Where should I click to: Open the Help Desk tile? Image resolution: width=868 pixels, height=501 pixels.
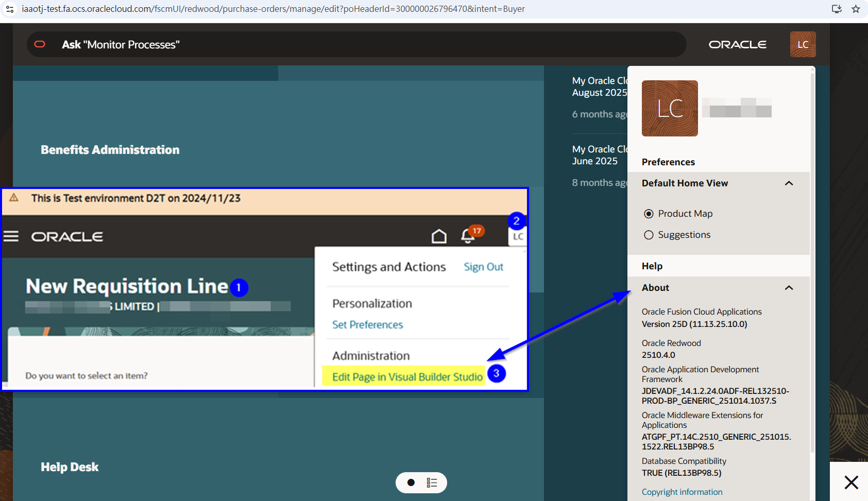[70, 467]
